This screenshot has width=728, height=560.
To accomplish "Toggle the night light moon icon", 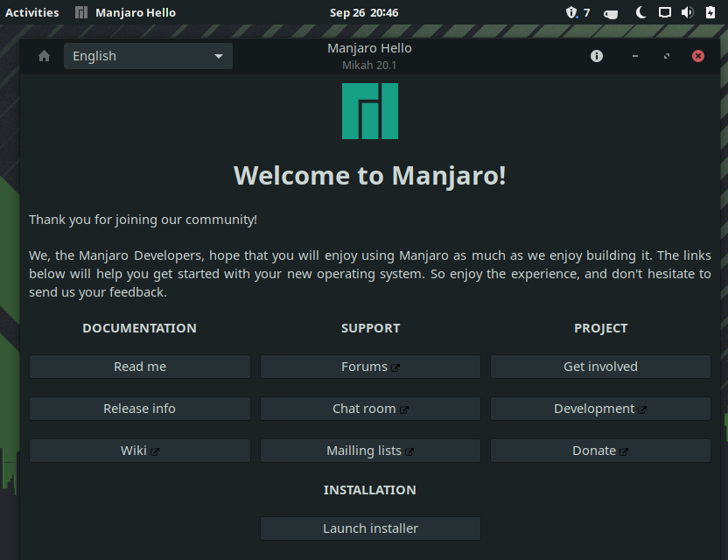I will [x=640, y=12].
